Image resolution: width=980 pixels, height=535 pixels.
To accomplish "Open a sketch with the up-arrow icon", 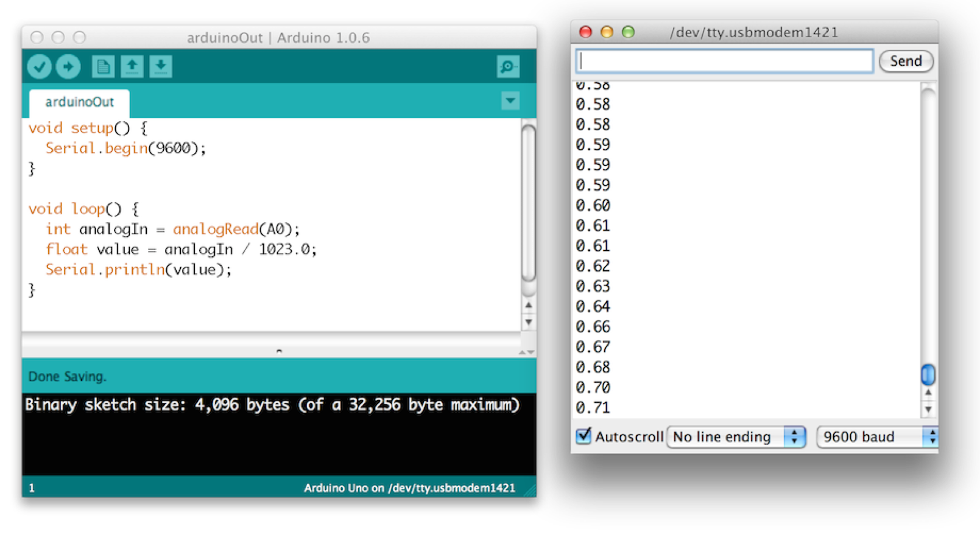I will [x=132, y=66].
